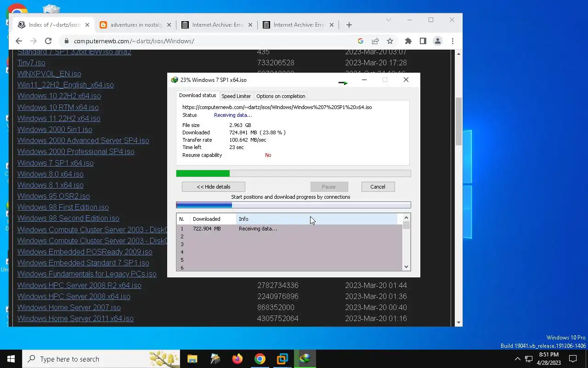Open Windows 95 OSR2.iso link
Screen dimensions: 588x368
pos(54,196)
